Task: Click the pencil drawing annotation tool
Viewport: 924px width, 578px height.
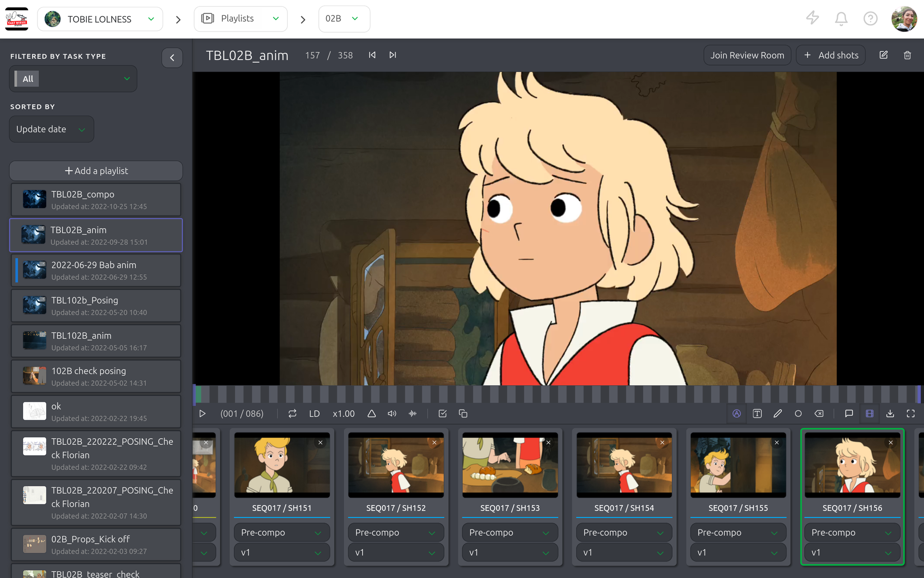Action: 778,414
